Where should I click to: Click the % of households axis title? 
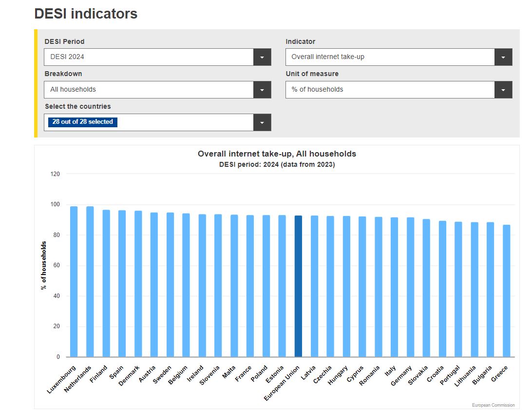click(x=43, y=265)
